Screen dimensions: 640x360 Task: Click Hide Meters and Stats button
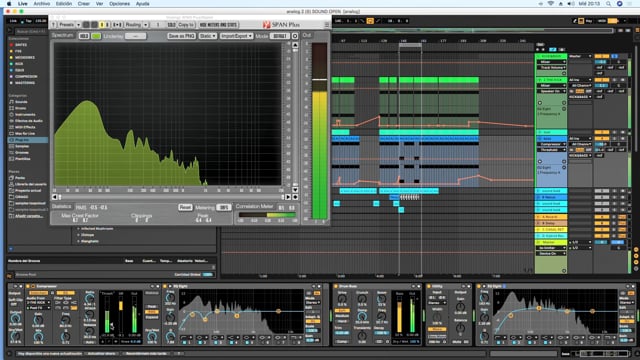218,25
